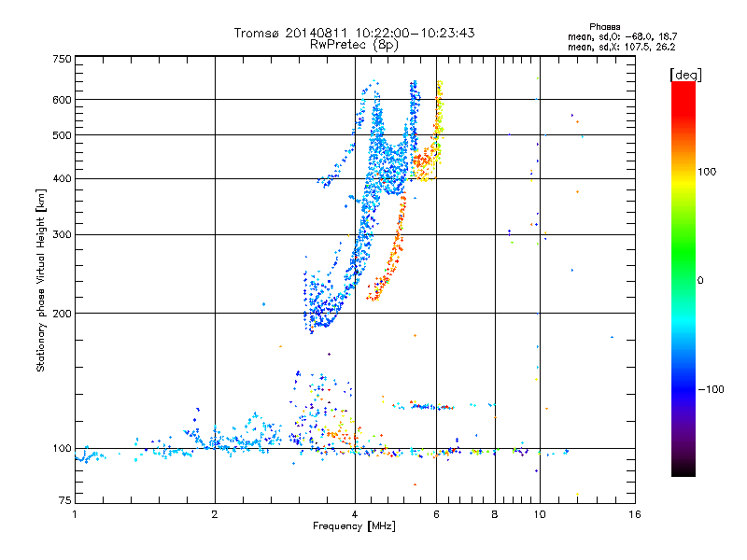Click the 1 tick on the frequency axis
This screenshot has width=747, height=560.
[x=76, y=515]
